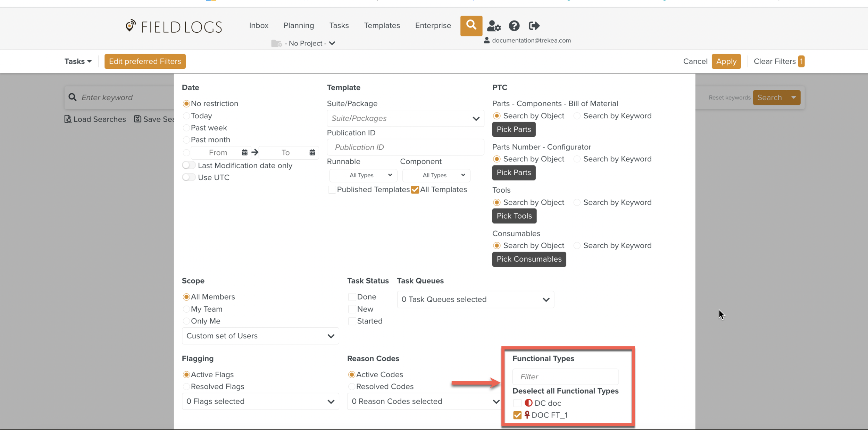
Task: Click the orange search magnifier icon
Action: click(x=471, y=25)
